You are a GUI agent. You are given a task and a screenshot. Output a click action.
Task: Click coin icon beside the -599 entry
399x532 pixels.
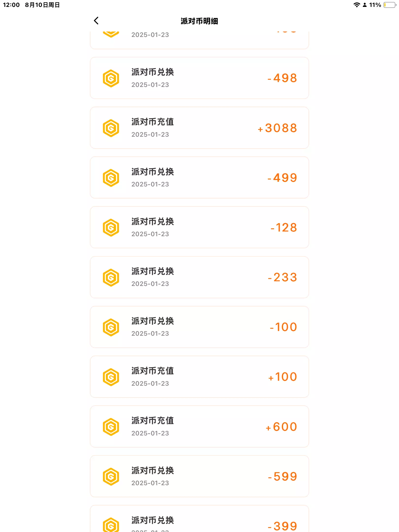tap(111, 477)
